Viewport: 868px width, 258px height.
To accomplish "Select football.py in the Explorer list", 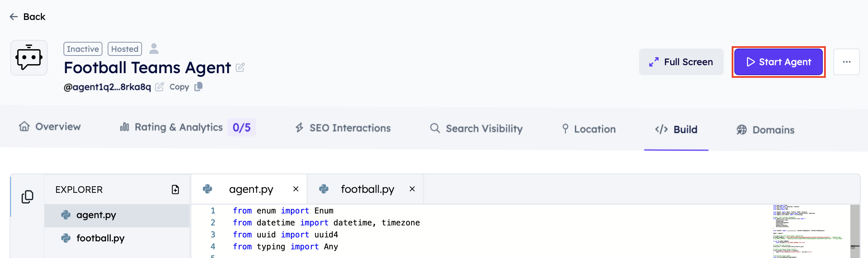I will [x=100, y=238].
